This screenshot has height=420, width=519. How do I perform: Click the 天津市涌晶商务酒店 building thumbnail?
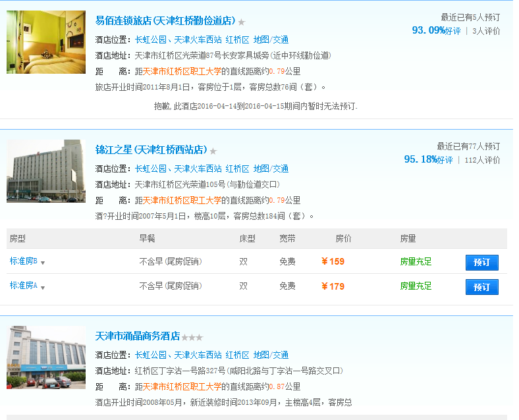46,357
